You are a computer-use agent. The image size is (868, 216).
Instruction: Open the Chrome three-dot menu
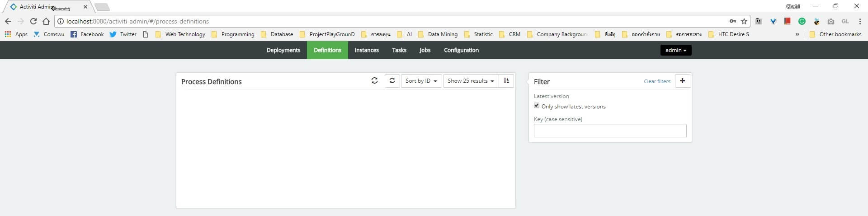pyautogui.click(x=859, y=21)
